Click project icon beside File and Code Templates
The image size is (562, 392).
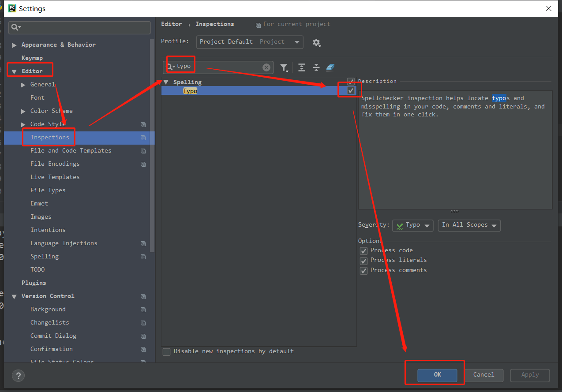pyautogui.click(x=143, y=151)
